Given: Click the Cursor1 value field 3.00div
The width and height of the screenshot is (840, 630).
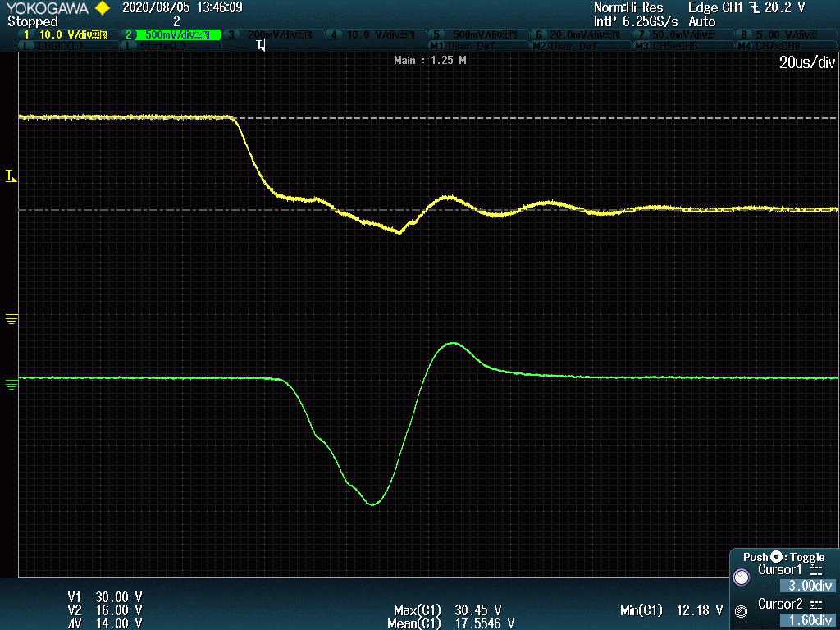Looking at the screenshot, I should 807,585.
